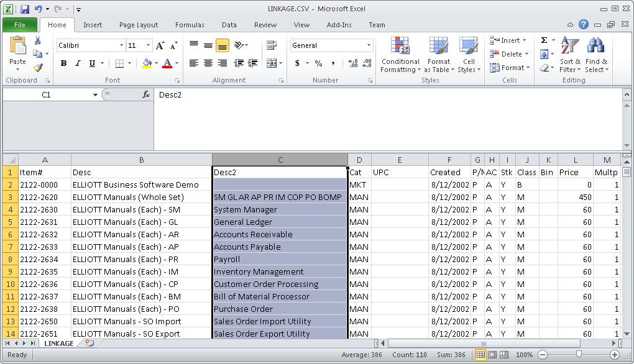Switch to the Formulas tab
Image resolution: width=634 pixels, height=364 pixels.
190,25
